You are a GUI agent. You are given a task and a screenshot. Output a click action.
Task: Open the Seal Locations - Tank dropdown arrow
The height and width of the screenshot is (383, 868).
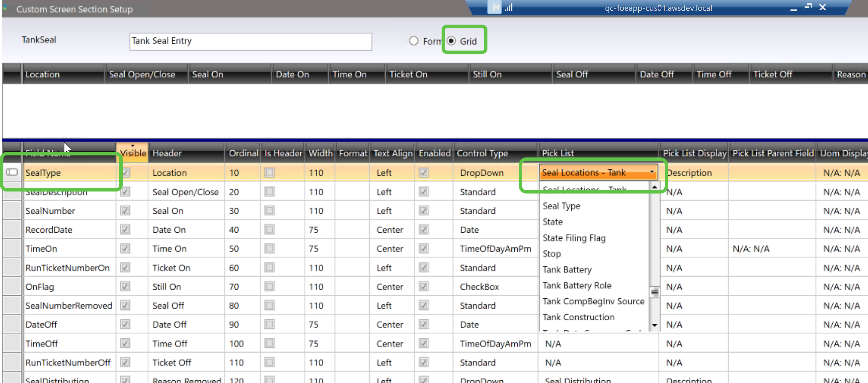[x=652, y=172]
